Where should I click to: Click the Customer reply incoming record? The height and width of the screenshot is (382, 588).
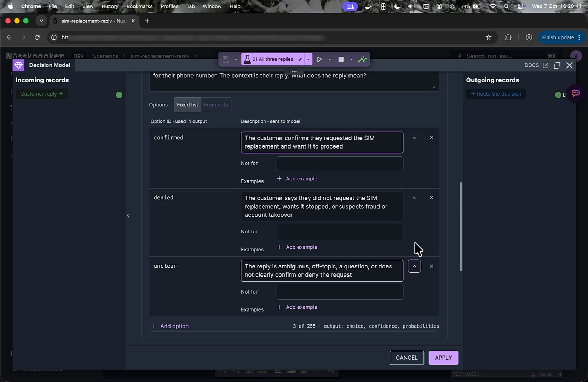[41, 94]
